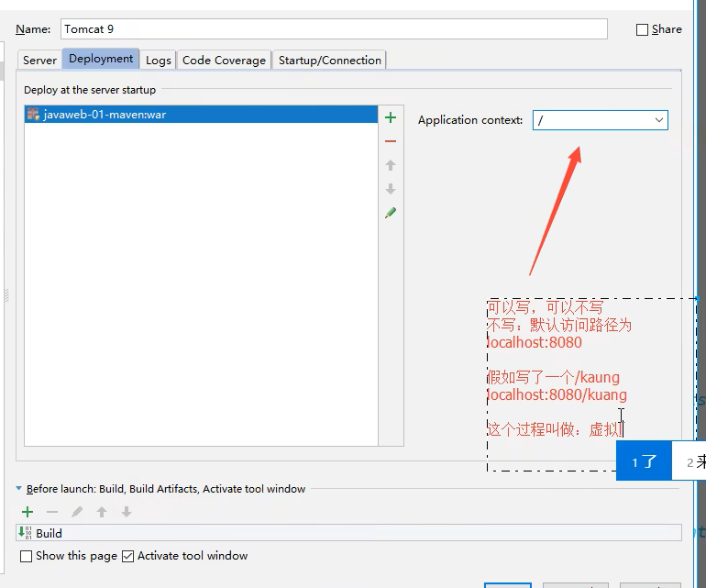Select the Build row in launch list
The height and width of the screenshot is (588, 706).
[349, 533]
